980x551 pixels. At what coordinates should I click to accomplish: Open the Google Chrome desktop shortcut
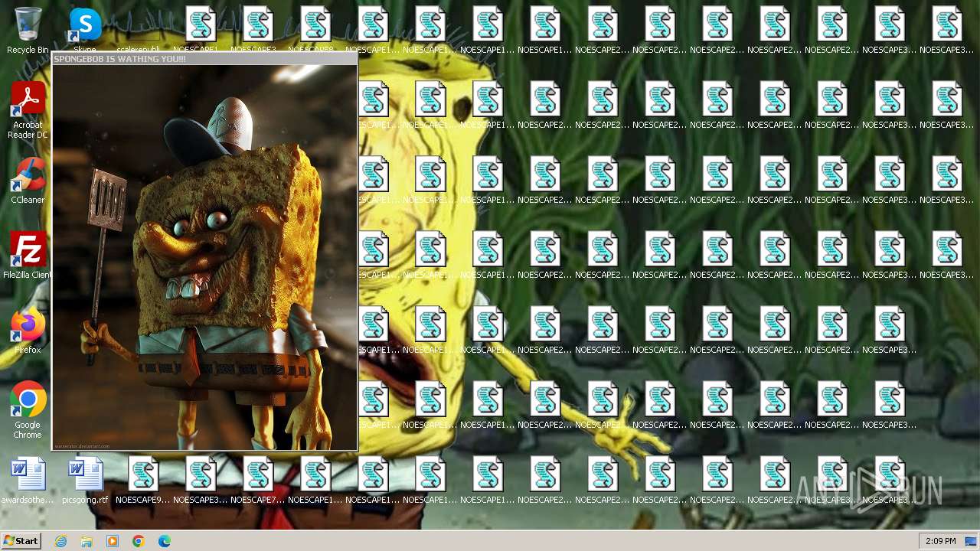(28, 410)
